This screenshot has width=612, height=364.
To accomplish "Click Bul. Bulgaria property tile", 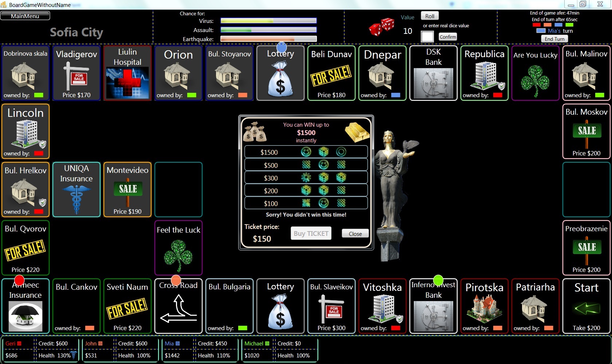I will 229,306.
